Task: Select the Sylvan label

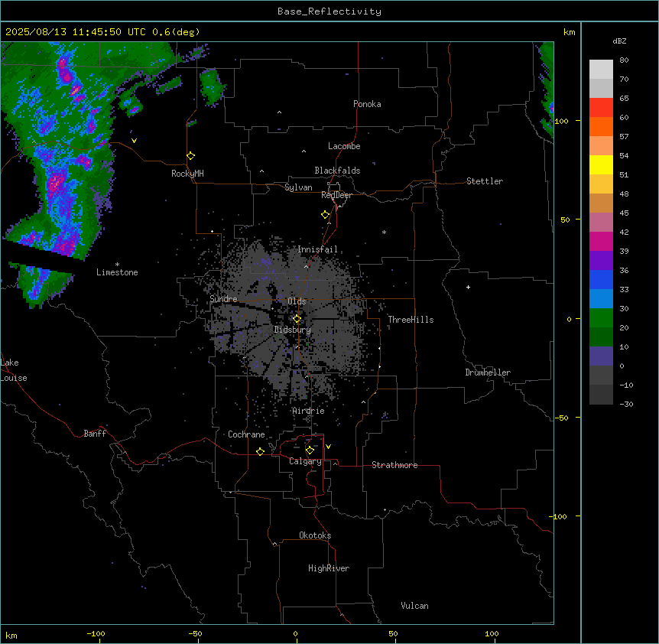Action: [x=298, y=187]
